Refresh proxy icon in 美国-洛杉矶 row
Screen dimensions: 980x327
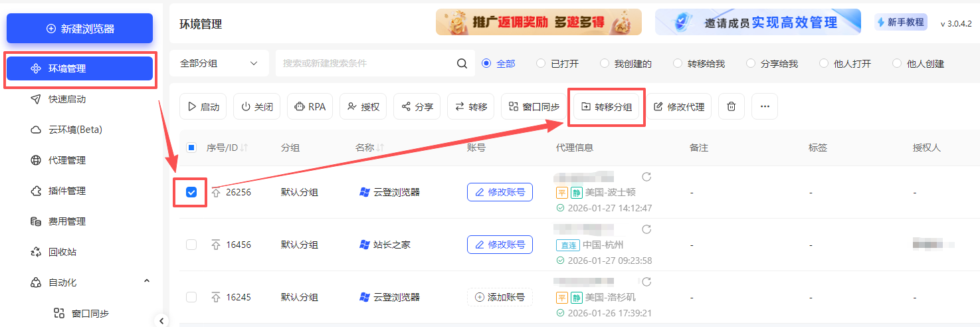646,281
